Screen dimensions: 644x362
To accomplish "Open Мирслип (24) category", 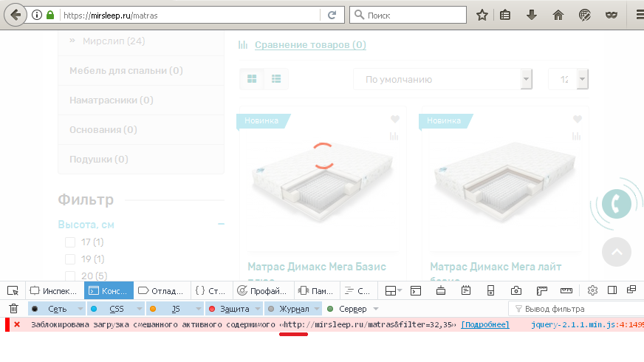I will (114, 41).
